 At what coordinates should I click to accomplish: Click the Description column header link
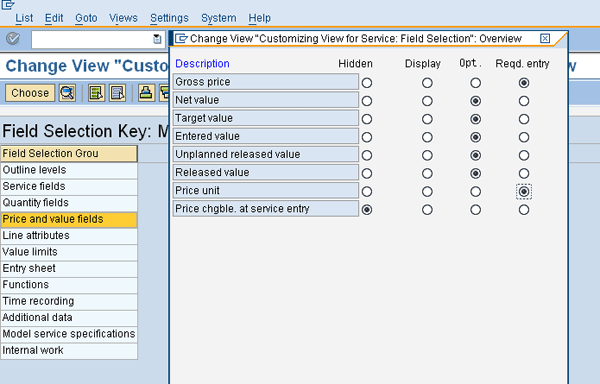[x=202, y=63]
